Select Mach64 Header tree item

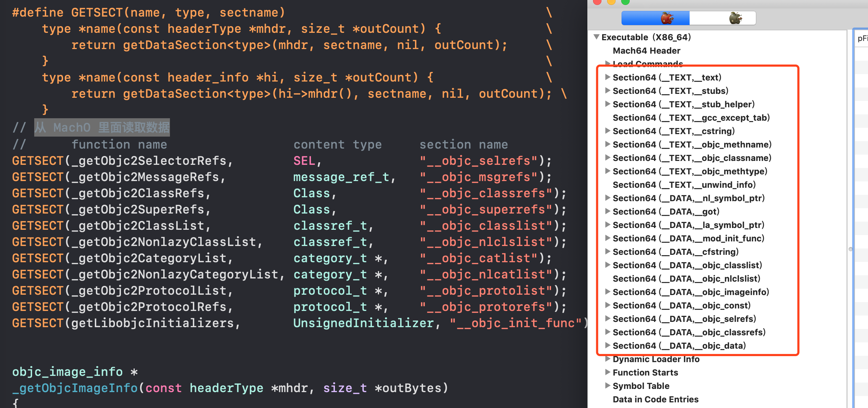(646, 51)
